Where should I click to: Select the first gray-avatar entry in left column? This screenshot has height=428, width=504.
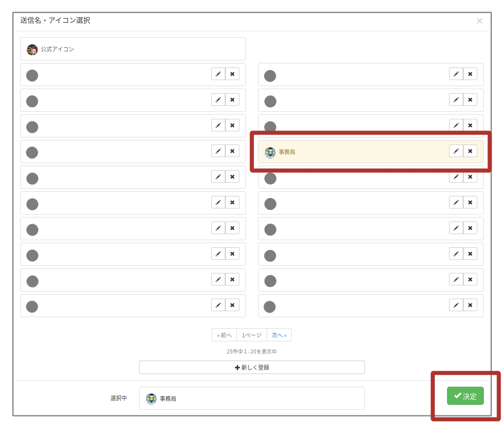pos(116,75)
